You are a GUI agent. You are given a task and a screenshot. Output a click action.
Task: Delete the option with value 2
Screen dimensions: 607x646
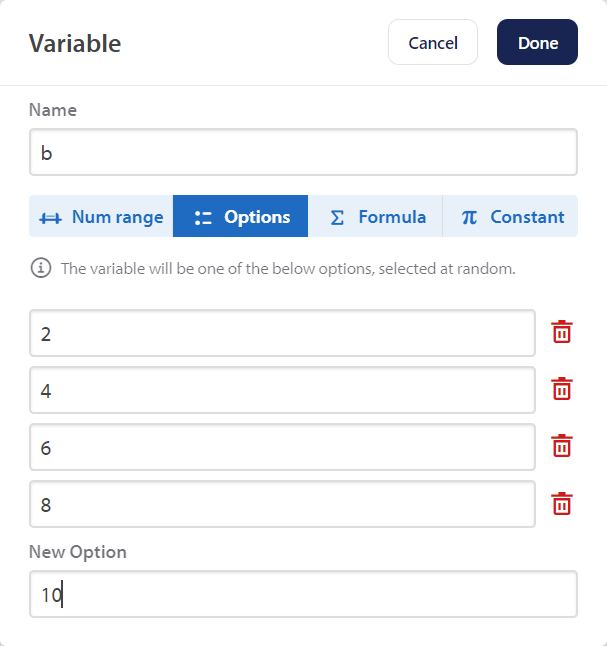point(562,332)
